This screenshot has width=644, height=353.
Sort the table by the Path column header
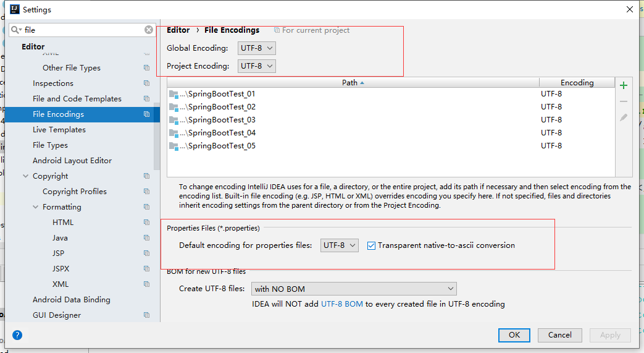(x=353, y=83)
